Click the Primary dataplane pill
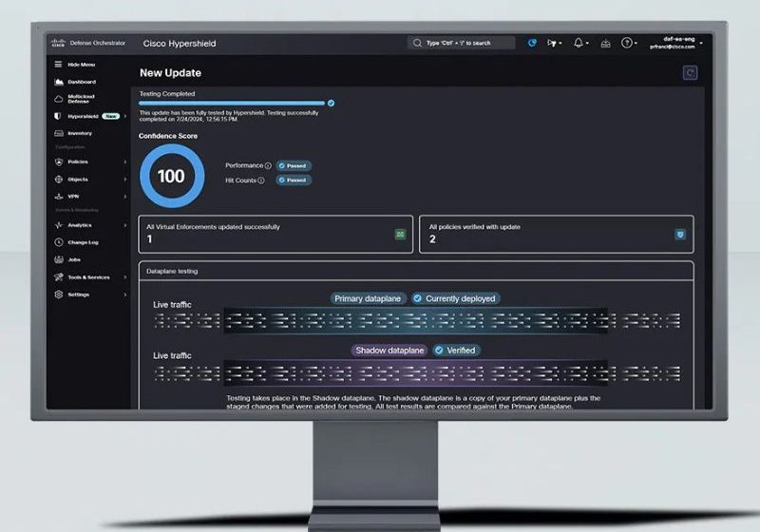The height and width of the screenshot is (532, 760). click(368, 298)
